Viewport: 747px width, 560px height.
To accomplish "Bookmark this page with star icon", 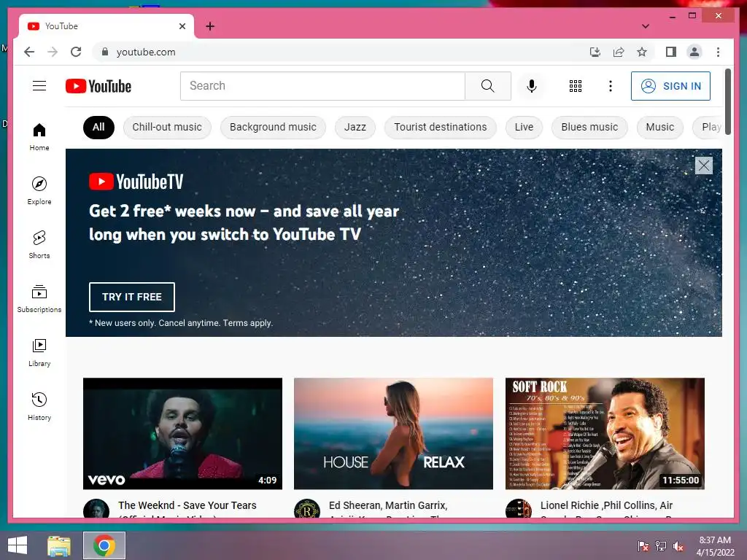I will pos(642,52).
